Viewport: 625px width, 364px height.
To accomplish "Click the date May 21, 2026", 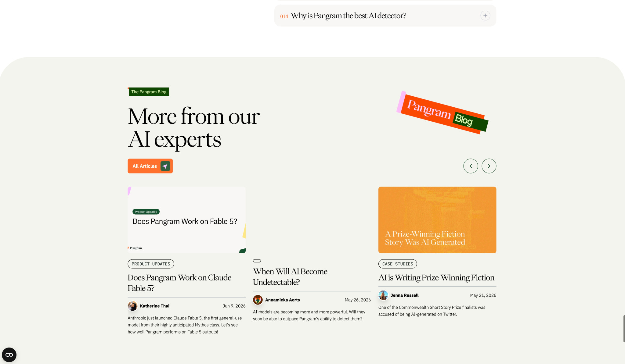I will coord(483,295).
